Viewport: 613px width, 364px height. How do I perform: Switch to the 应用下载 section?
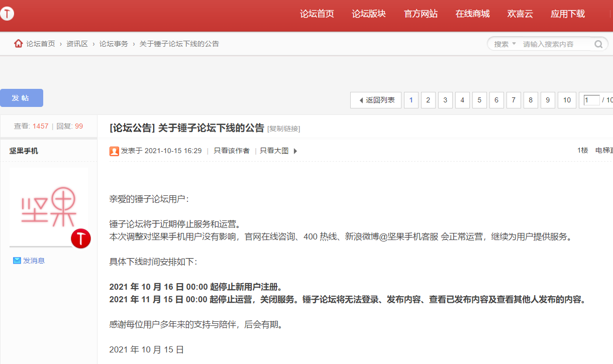[x=567, y=14]
